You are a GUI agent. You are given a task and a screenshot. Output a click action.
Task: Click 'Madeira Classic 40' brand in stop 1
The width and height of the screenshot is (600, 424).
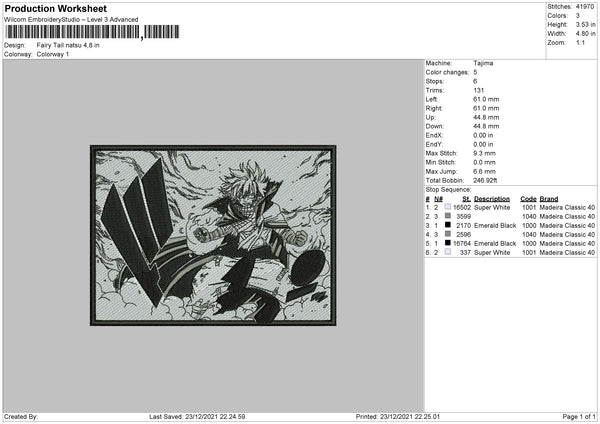point(567,207)
